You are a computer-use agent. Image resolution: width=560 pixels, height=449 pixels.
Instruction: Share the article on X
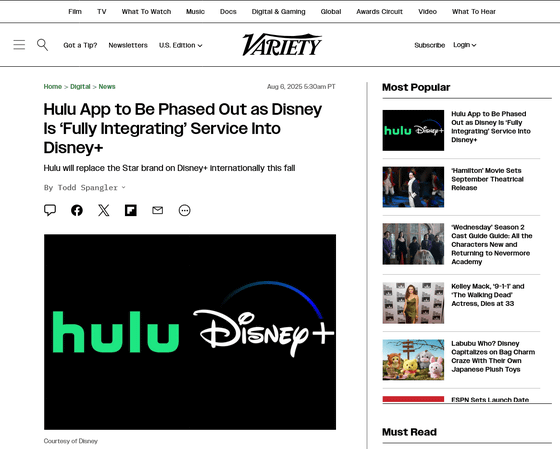104,210
